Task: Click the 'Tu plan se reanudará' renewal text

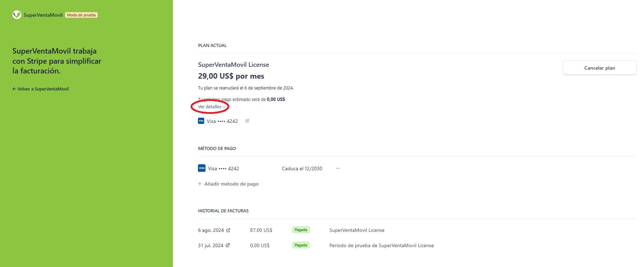Action: [246, 88]
